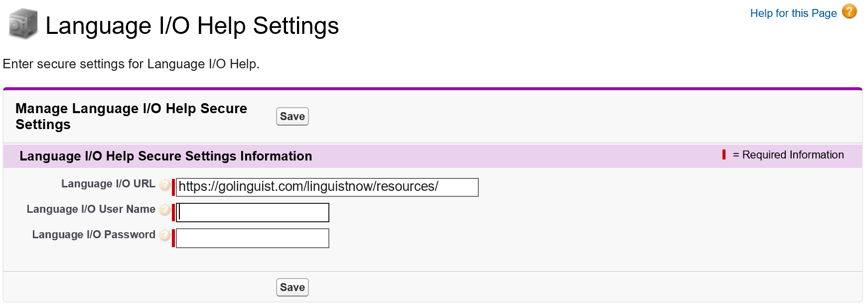Click the help icon next to Language I/O User Name
This screenshot has height=308, width=868.
[165, 210]
